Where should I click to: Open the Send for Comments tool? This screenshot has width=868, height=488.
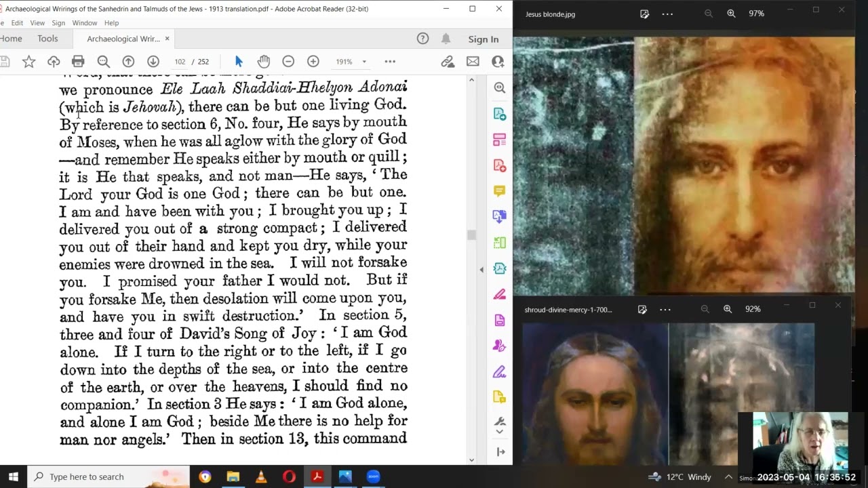500,397
